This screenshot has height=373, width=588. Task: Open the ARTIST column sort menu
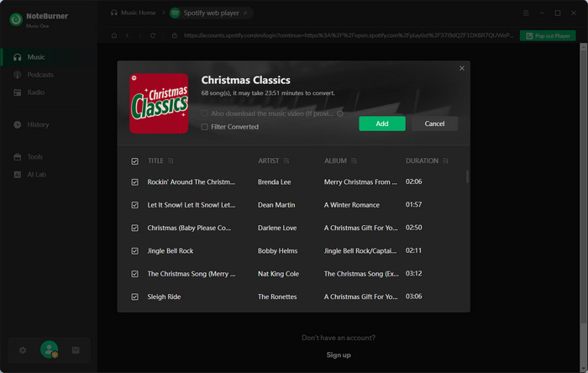tap(286, 160)
